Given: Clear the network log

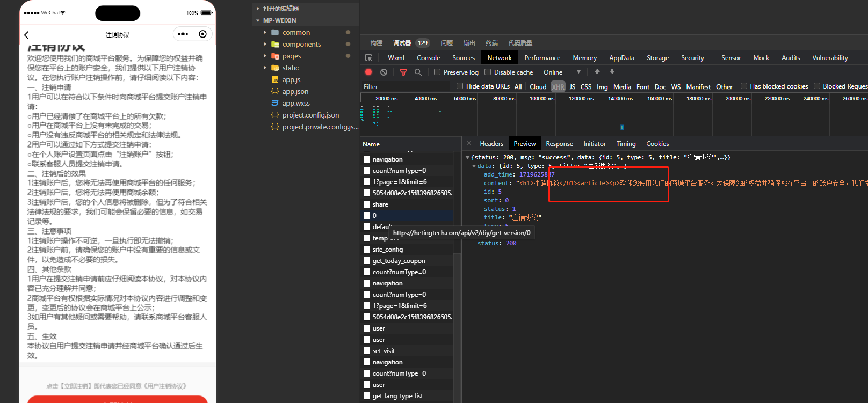Looking at the screenshot, I should point(384,72).
